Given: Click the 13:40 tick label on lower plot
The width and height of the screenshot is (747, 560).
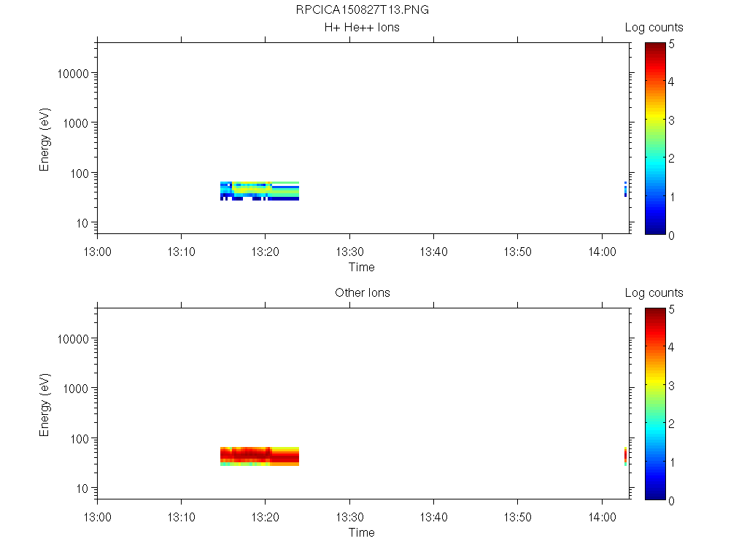Looking at the screenshot, I should 433,517.
